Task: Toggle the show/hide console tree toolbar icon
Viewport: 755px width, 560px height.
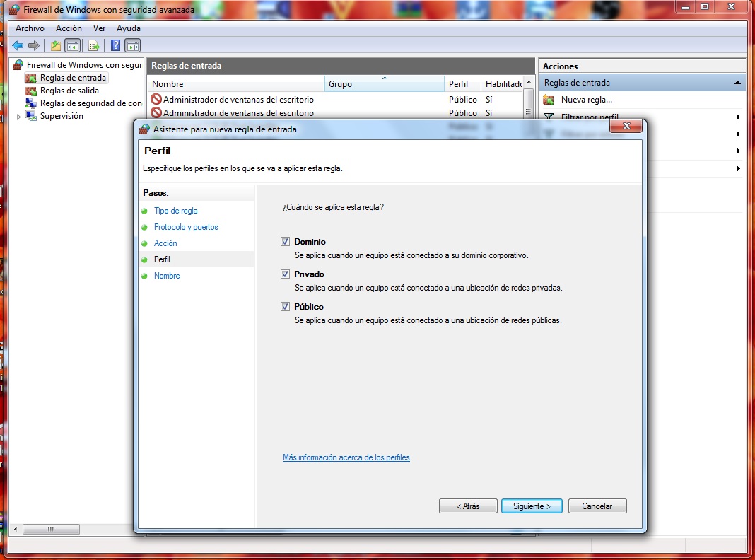Action: pos(73,46)
